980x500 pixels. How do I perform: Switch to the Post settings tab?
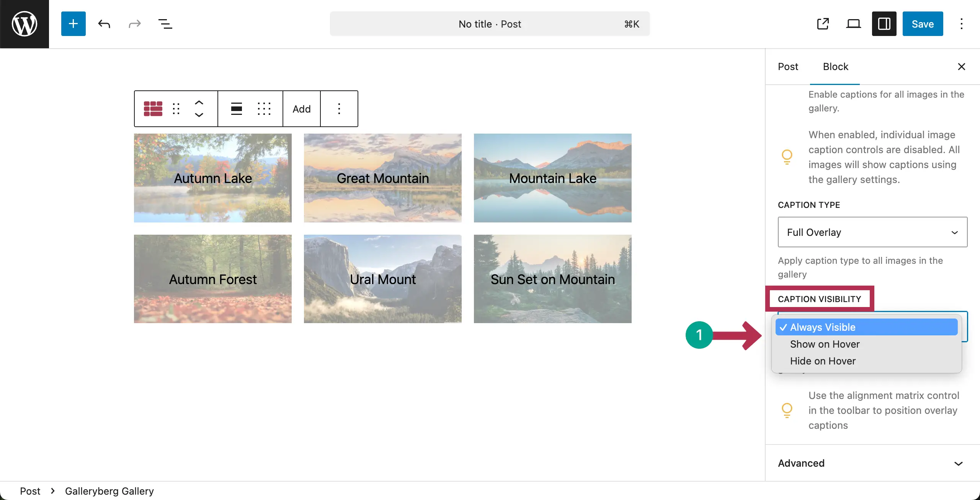pos(787,66)
